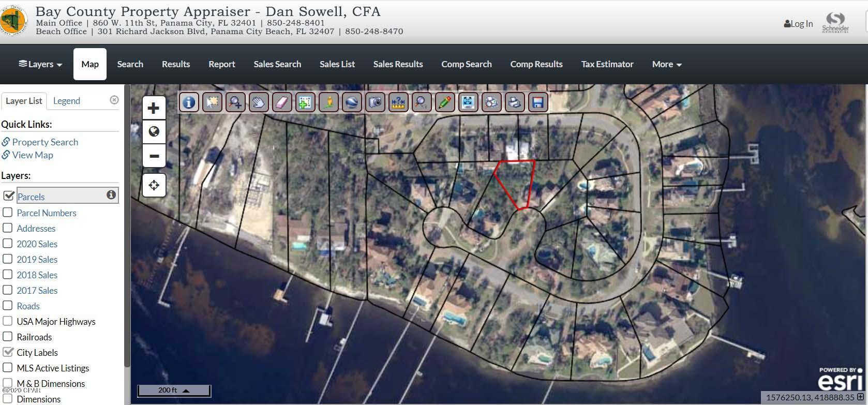Switch to the Legend tab
The image size is (868, 405).
click(67, 101)
